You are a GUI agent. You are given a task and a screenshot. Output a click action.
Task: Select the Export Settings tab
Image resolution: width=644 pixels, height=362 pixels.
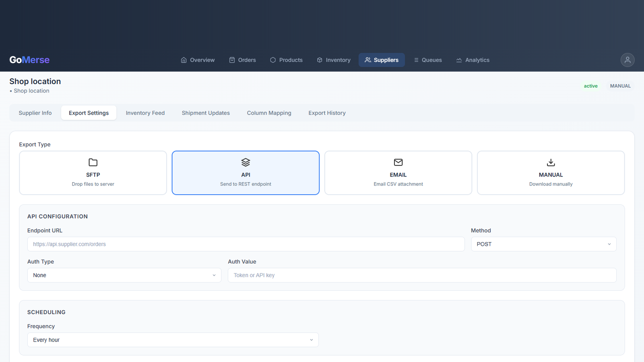click(89, 113)
